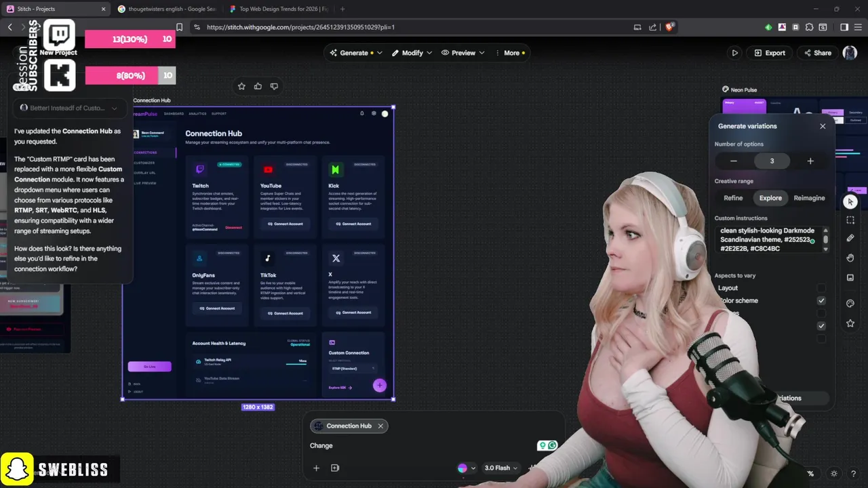Click the number of options value 3
The height and width of the screenshot is (488, 868).
[x=772, y=161]
